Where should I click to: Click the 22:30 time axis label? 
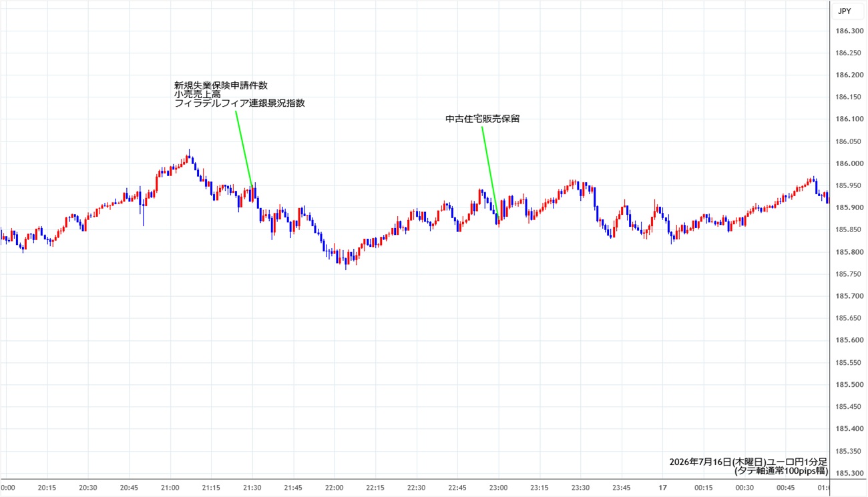click(x=417, y=488)
